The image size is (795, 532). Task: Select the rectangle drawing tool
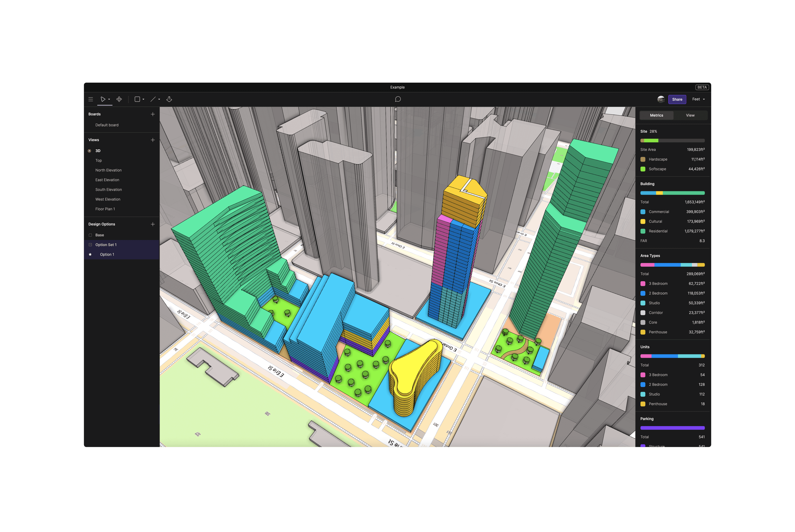click(137, 99)
